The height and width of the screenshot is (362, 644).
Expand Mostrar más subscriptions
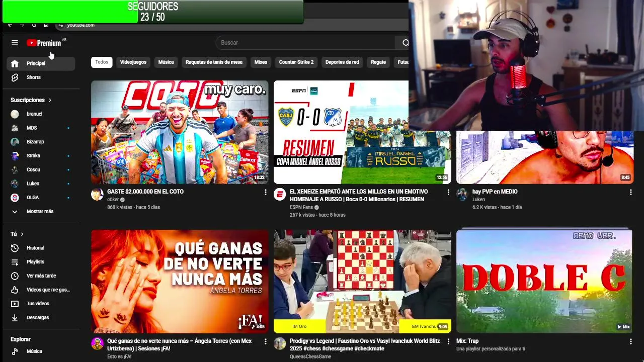pyautogui.click(x=41, y=212)
